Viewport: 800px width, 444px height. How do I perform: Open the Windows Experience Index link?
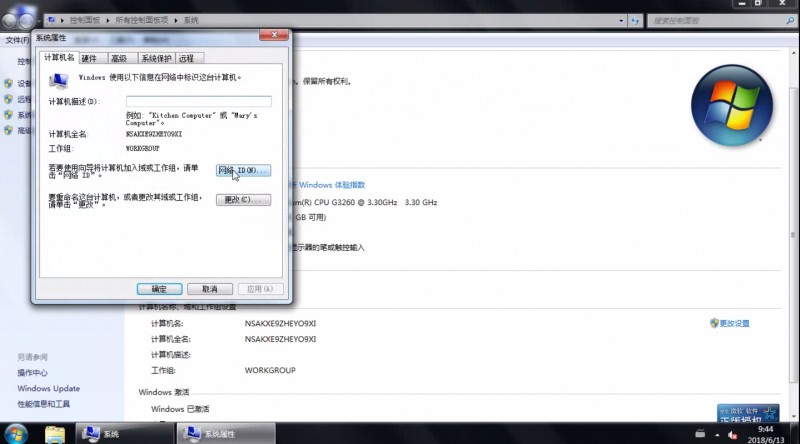coord(332,185)
